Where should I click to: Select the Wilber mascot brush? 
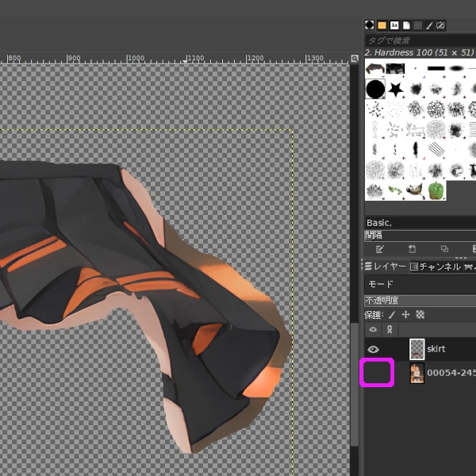point(416,190)
